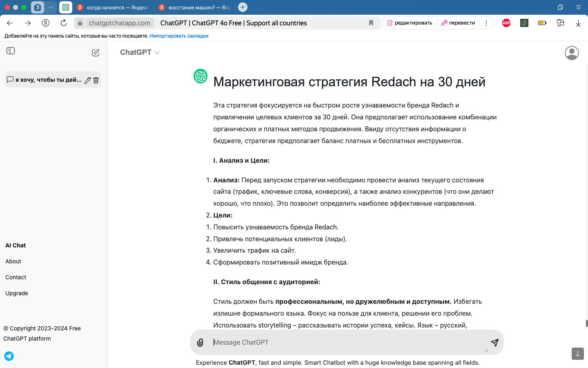The width and height of the screenshot is (588, 368).
Task: Switch to 'когда начнется — Яндекс' tab
Action: tap(114, 7)
